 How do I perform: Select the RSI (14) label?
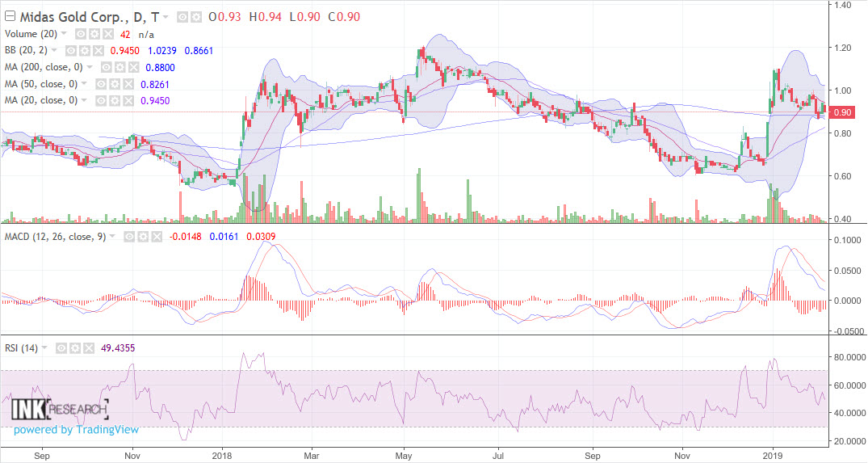pyautogui.click(x=22, y=348)
